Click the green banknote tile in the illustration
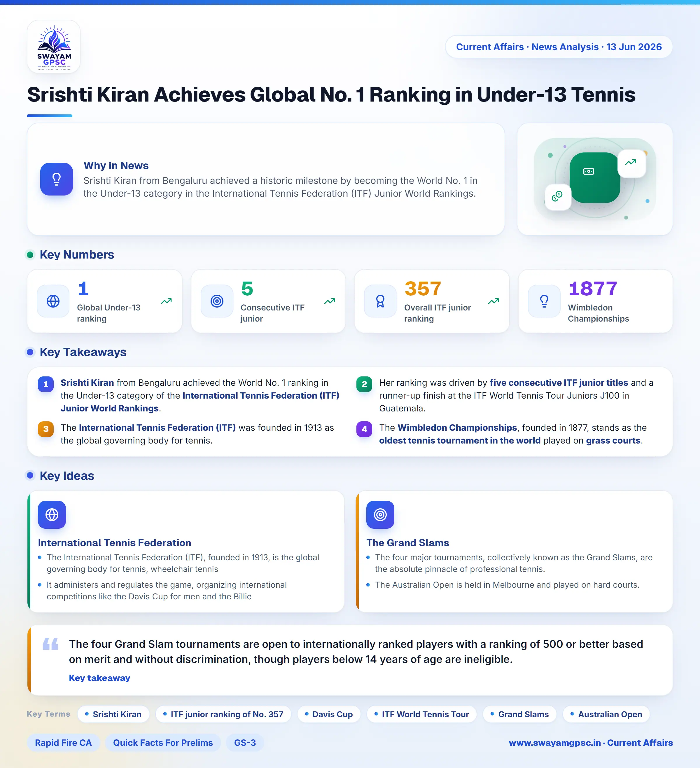The image size is (700, 768). pyautogui.click(x=594, y=177)
